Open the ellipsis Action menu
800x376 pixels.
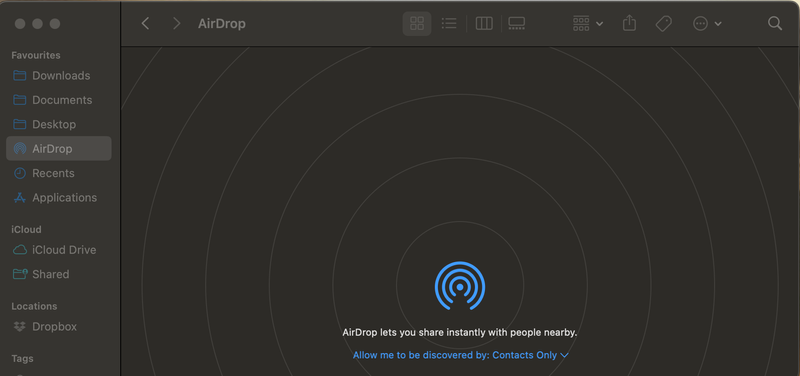[x=707, y=23]
